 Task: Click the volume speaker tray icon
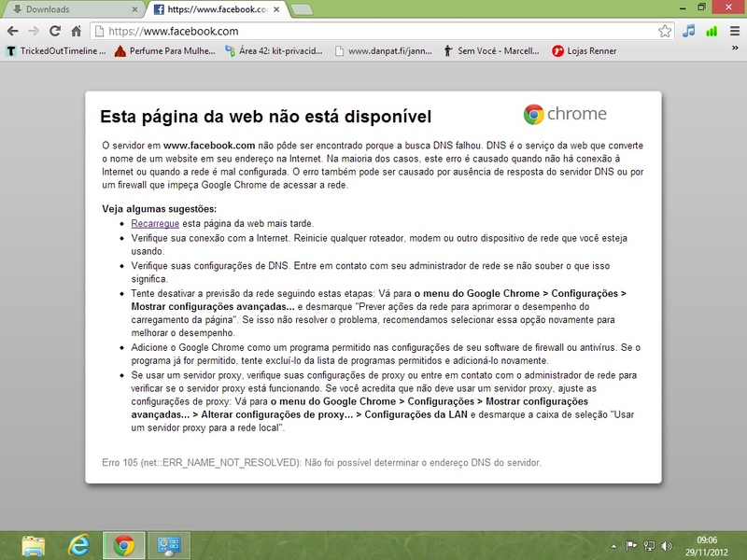(x=667, y=546)
